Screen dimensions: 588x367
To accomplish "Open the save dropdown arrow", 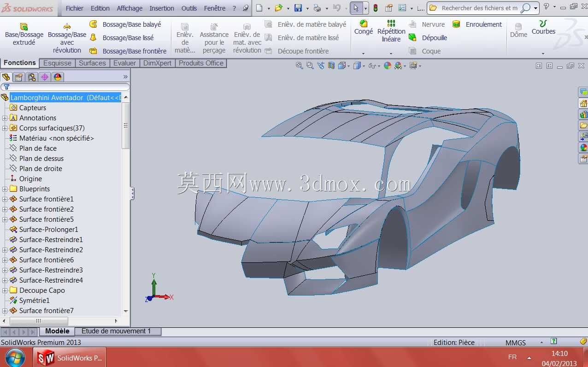I will 307,8.
